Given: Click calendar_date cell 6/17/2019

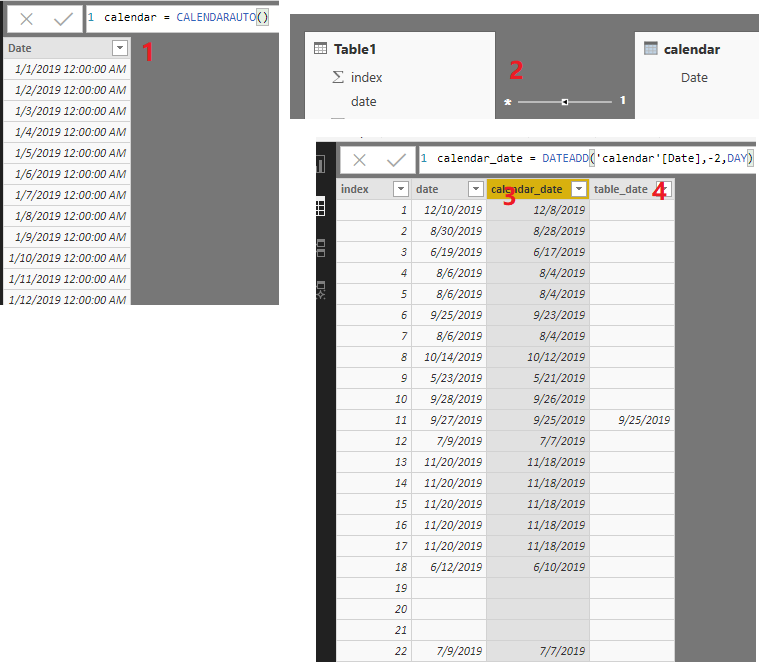Looking at the screenshot, I should tap(538, 252).
